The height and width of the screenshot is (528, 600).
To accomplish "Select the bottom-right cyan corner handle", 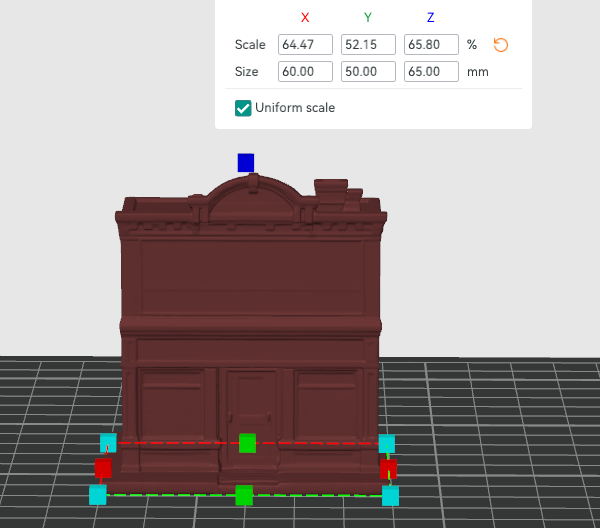I will point(390,496).
